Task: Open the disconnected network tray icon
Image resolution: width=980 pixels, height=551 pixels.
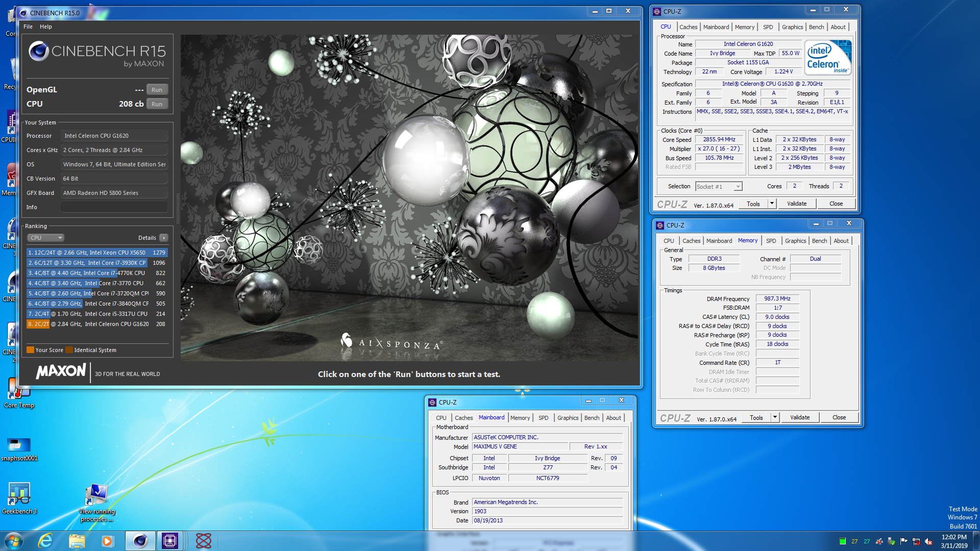Action: (916, 541)
